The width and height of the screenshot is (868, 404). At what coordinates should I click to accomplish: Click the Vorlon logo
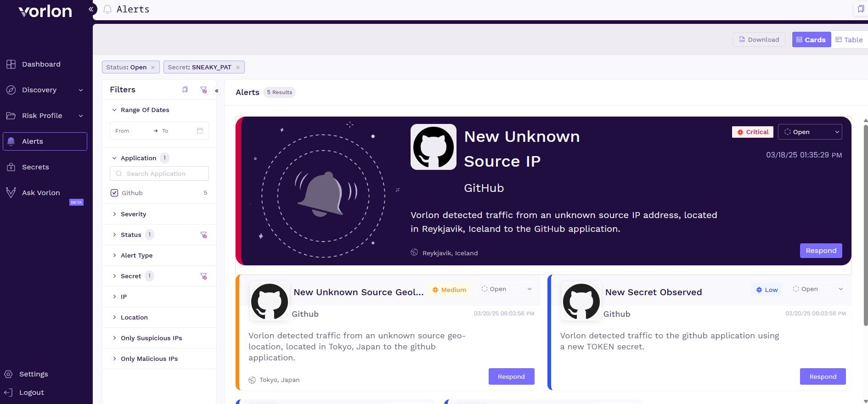45,11
